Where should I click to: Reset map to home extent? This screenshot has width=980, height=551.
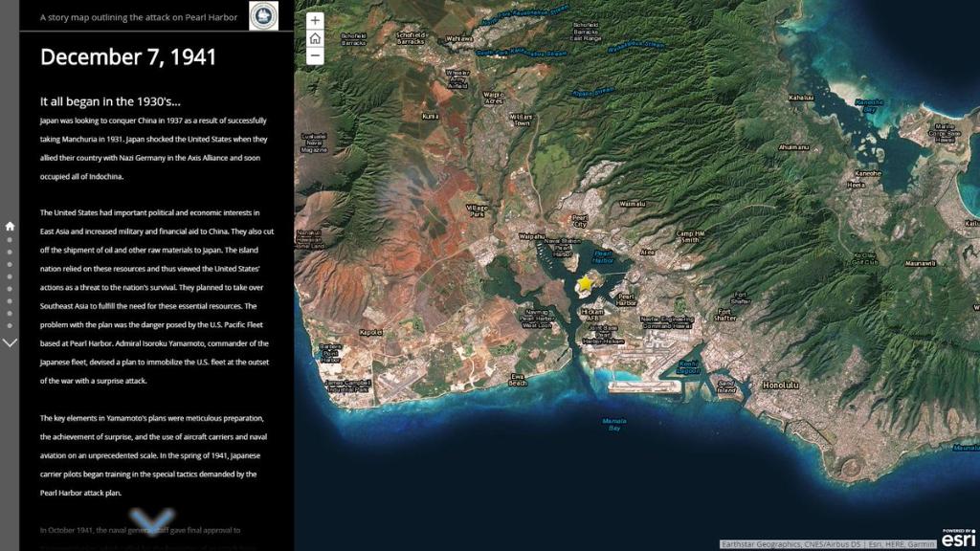coord(315,38)
